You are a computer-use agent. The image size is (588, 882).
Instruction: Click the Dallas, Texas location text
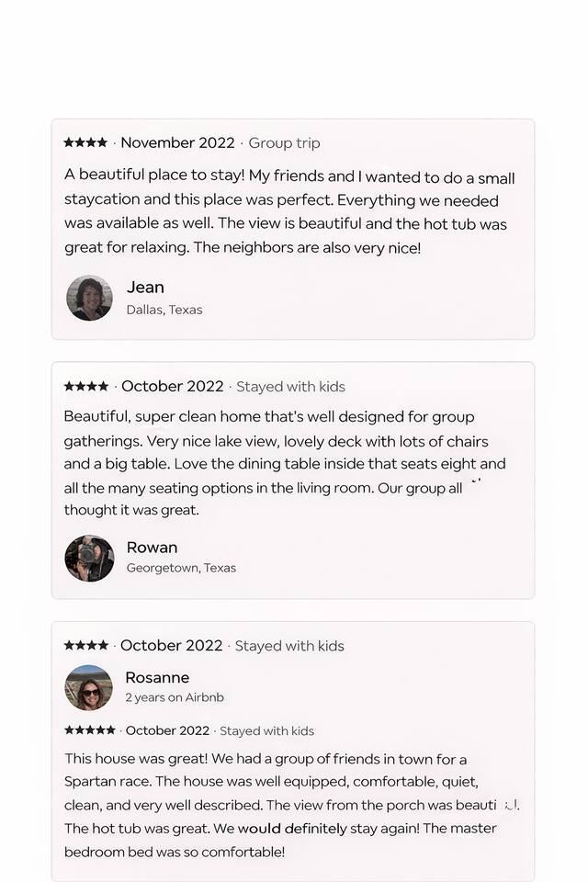coord(164,310)
